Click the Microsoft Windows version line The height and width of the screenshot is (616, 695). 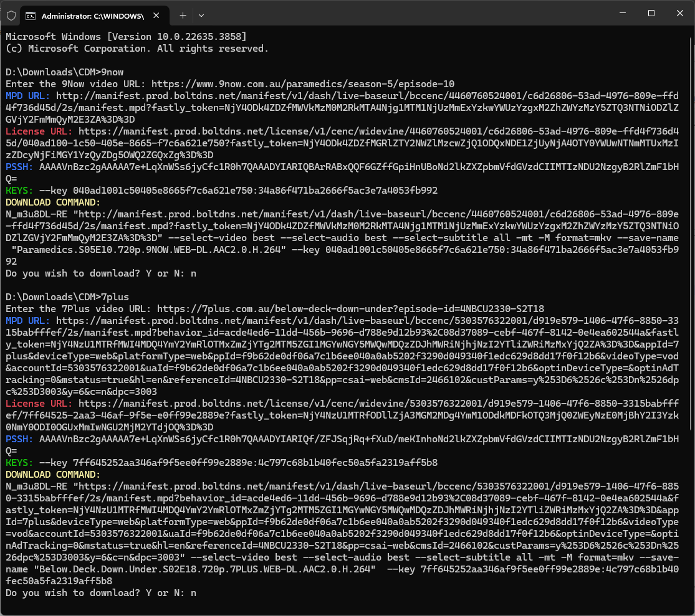pos(126,36)
